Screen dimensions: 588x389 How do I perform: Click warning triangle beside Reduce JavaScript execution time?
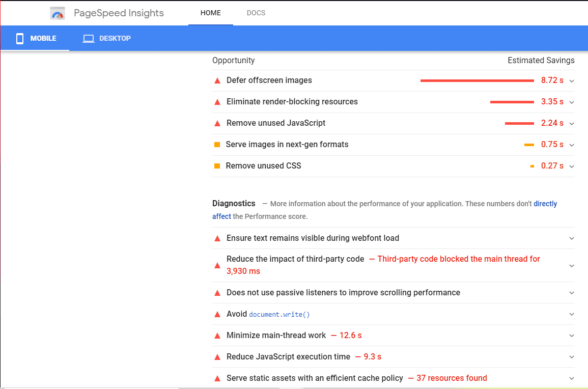217,357
